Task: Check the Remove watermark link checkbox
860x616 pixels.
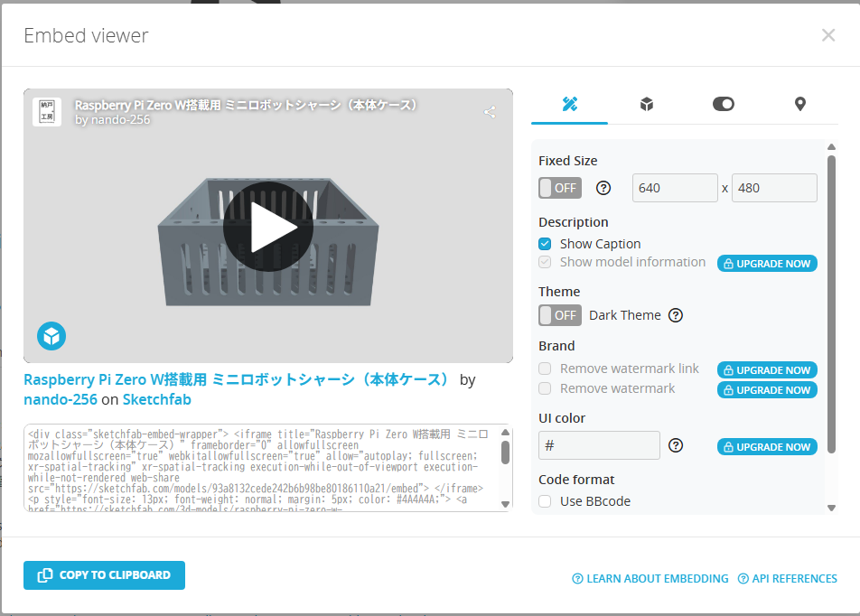Action: [545, 369]
